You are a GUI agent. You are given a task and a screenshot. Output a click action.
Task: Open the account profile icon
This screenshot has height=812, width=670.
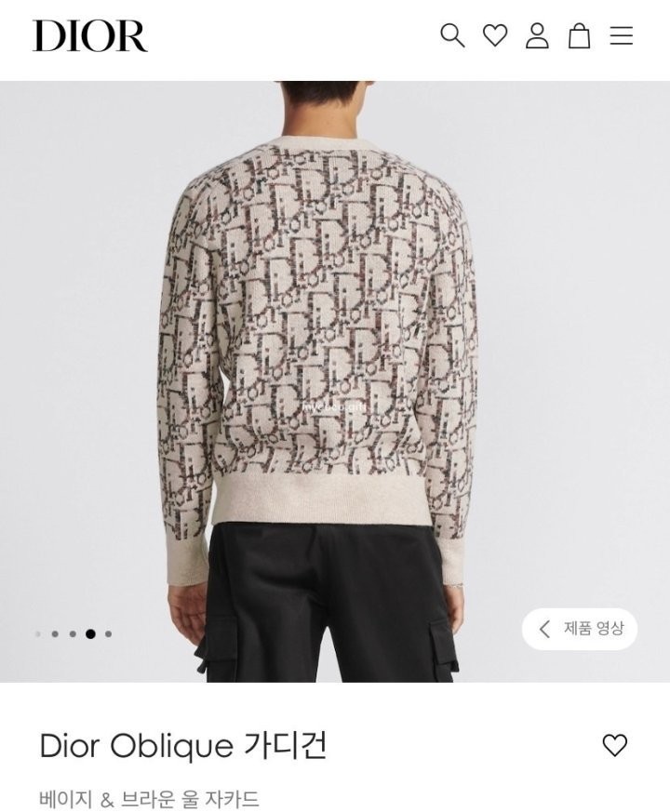[537, 35]
